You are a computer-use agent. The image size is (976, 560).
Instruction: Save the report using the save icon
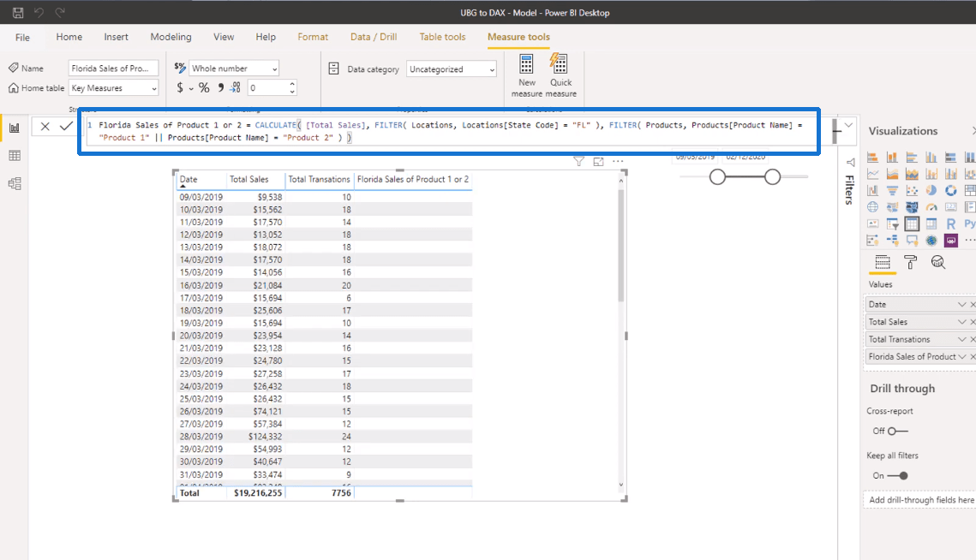tap(17, 13)
